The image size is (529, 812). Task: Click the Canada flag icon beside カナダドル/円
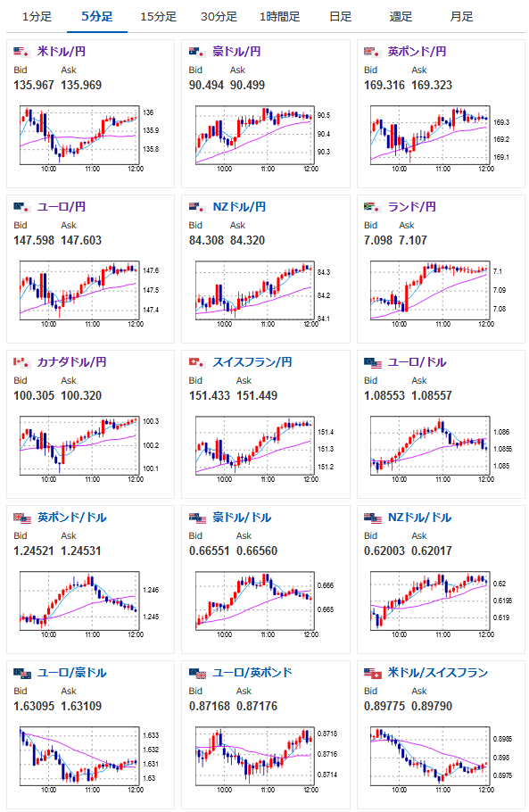(21, 362)
